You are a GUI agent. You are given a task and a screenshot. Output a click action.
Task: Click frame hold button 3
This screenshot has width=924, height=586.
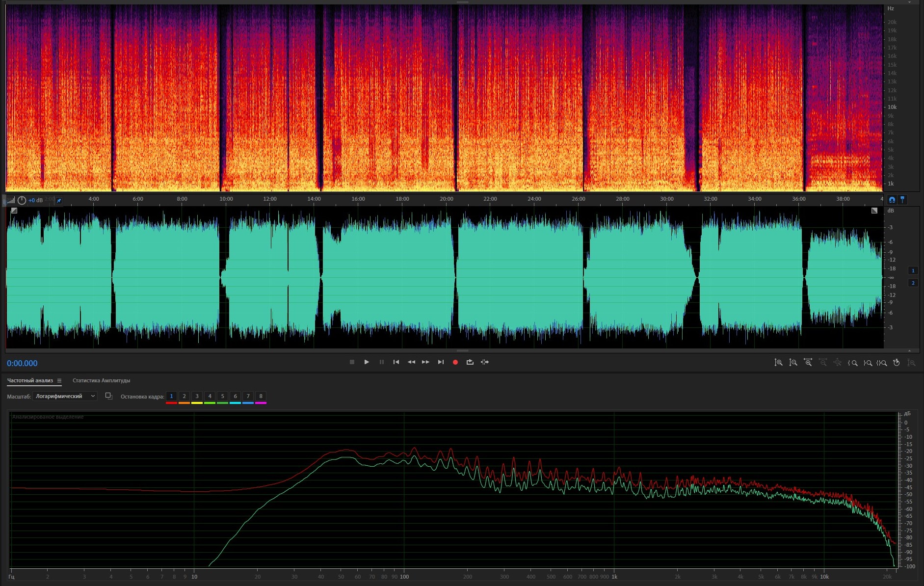(x=197, y=396)
